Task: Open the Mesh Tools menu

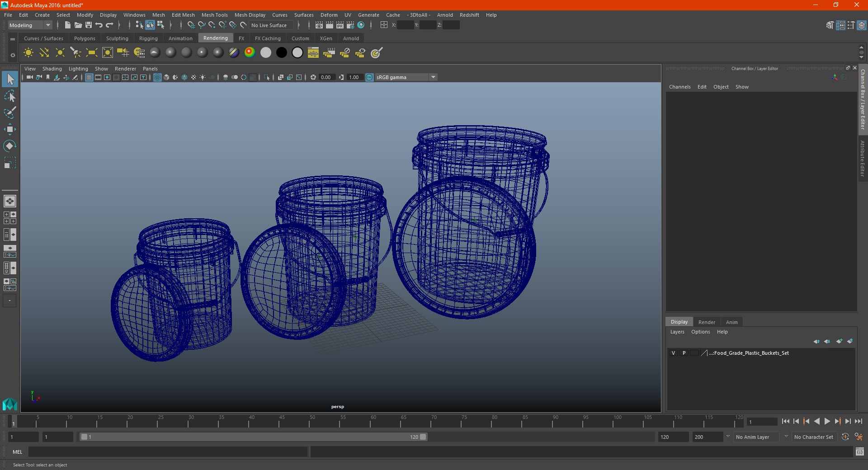Action: pyautogui.click(x=214, y=15)
